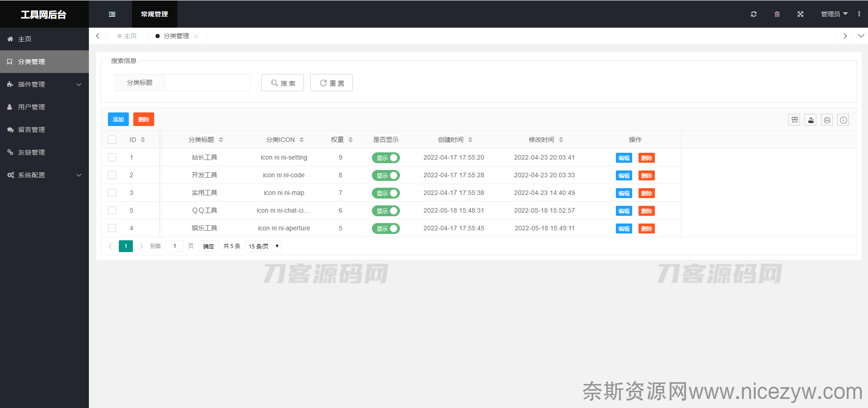Toggle fullscreen with the expand icon
This screenshot has height=408, width=868.
point(800,14)
